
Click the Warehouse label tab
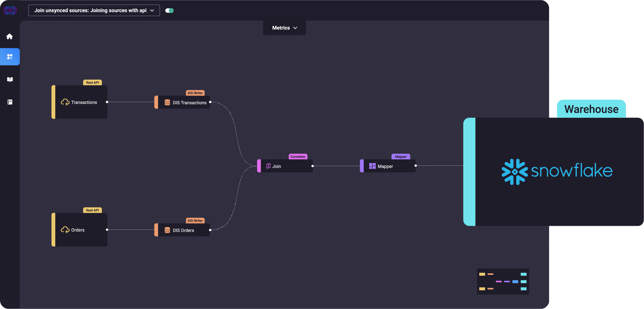[591, 109]
